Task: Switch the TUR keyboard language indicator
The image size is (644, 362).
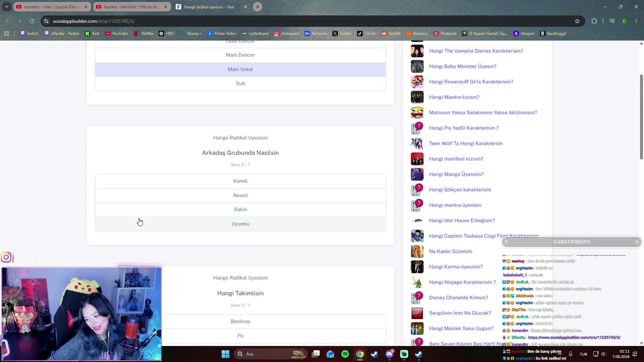Action: point(583,354)
